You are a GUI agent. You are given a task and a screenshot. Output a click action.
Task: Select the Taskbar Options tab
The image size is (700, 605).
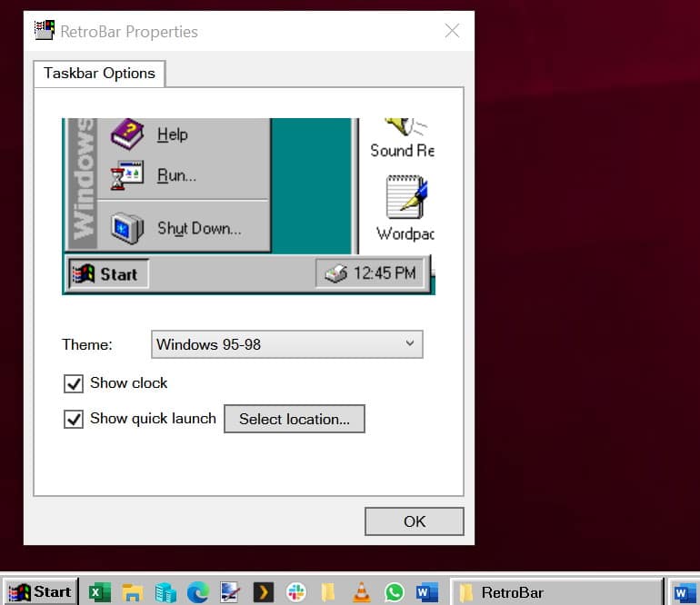99,74
